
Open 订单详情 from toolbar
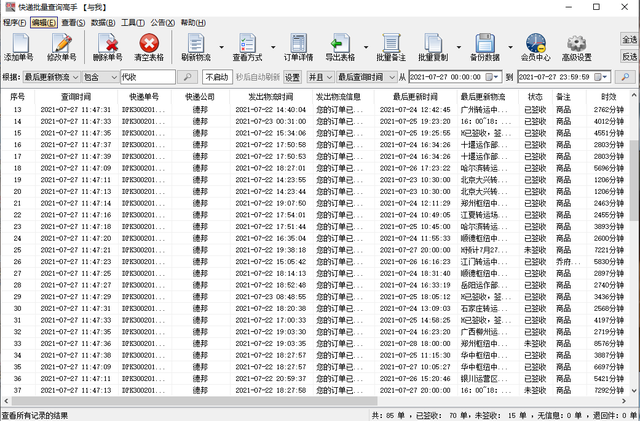coord(298,47)
